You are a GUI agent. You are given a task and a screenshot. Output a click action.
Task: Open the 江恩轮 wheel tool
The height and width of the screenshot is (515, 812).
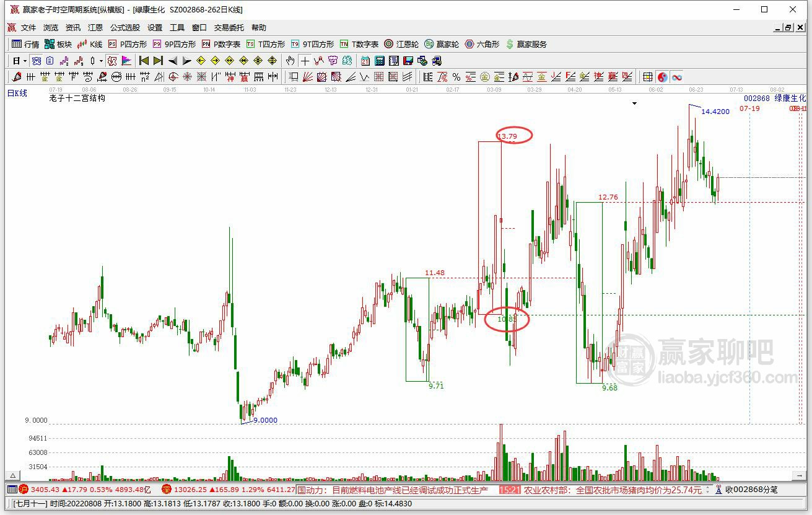(401, 44)
